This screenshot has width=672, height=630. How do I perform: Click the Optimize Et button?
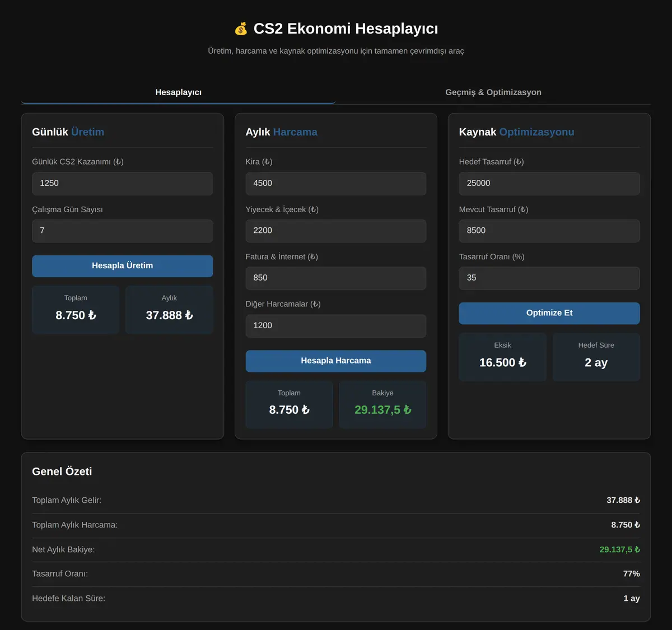pos(549,314)
